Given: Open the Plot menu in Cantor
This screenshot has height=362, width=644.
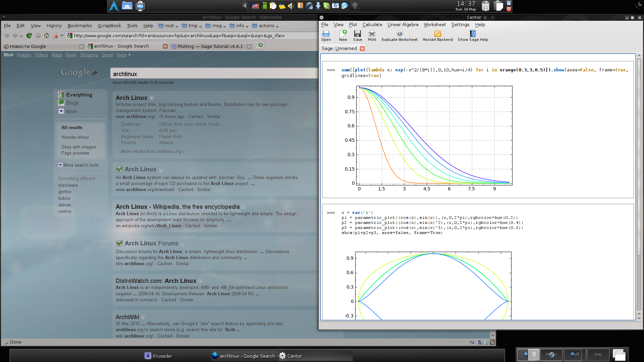Looking at the screenshot, I should coord(353,25).
